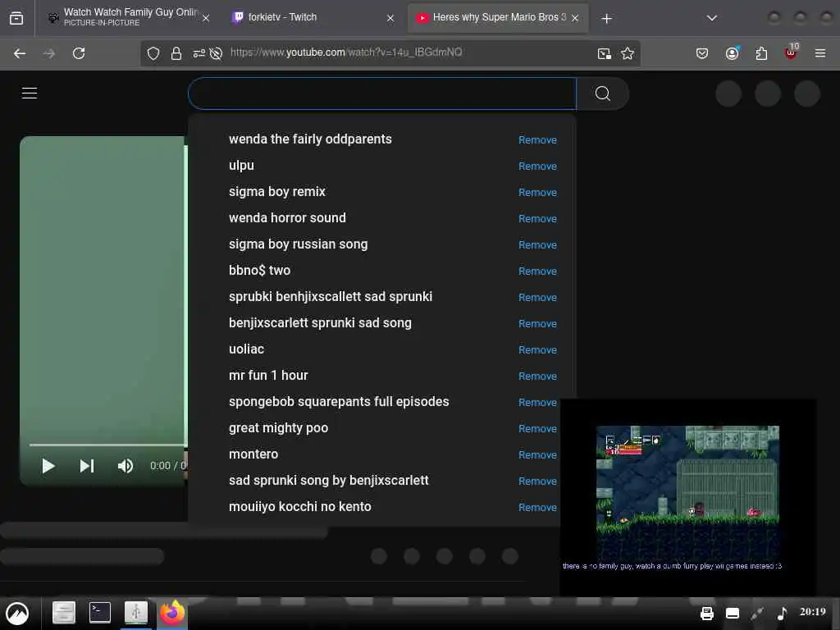
Task: Open the uBlock Origin extension icon
Action: point(792,52)
